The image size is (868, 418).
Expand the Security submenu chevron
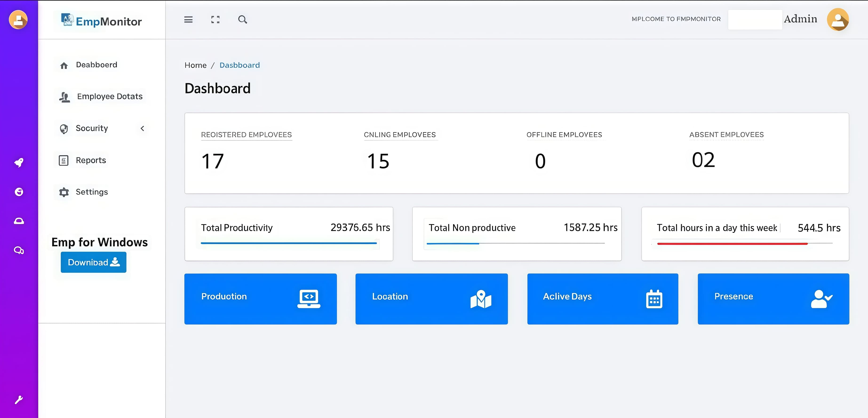[x=142, y=128]
